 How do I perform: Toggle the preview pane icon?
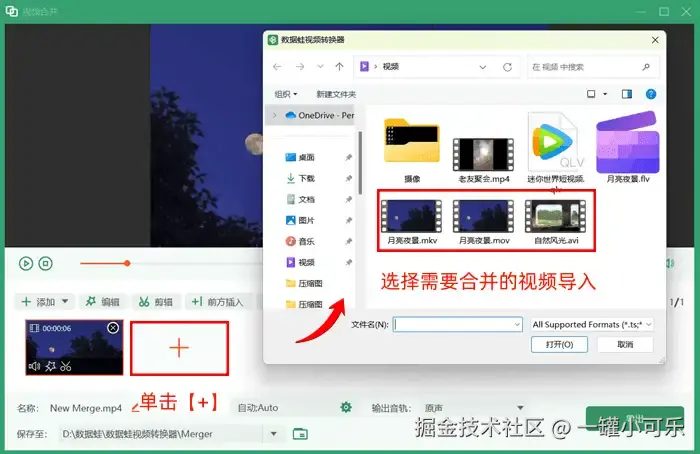click(627, 94)
